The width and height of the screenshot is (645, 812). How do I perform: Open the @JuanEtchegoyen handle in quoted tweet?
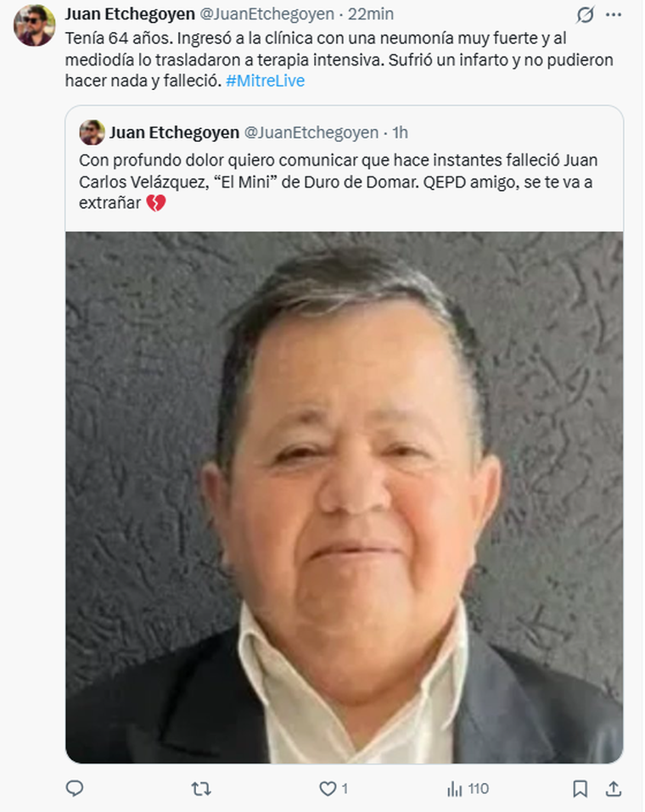point(311,132)
